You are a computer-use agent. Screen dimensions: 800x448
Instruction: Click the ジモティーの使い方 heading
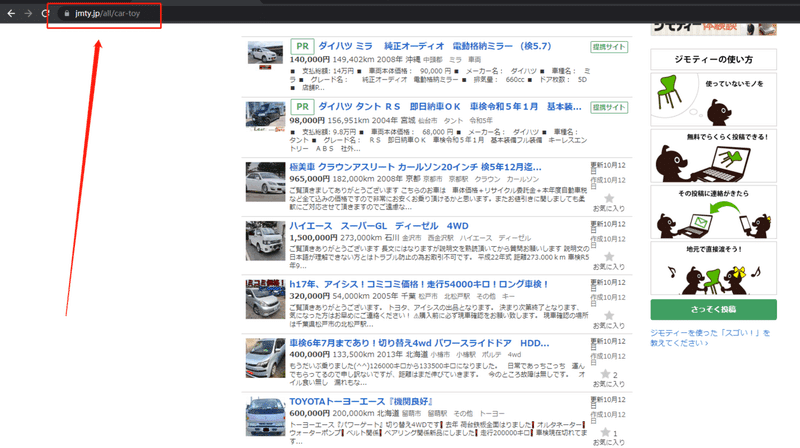713,59
